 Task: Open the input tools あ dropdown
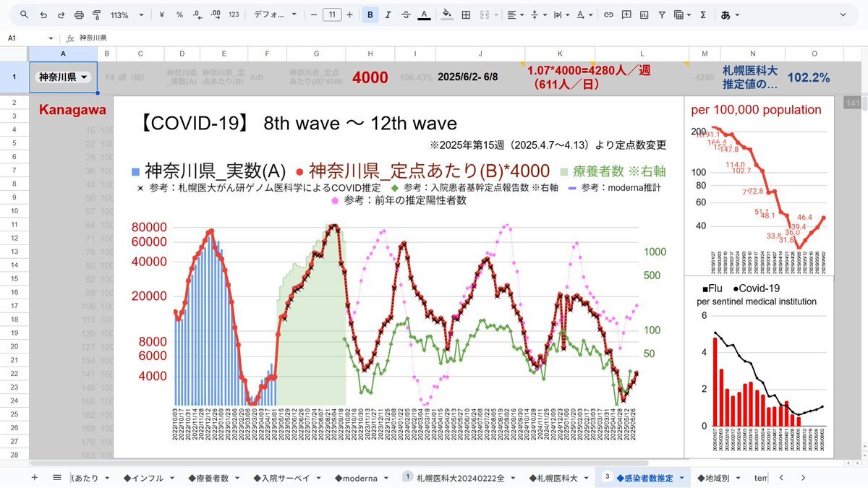pos(731,14)
